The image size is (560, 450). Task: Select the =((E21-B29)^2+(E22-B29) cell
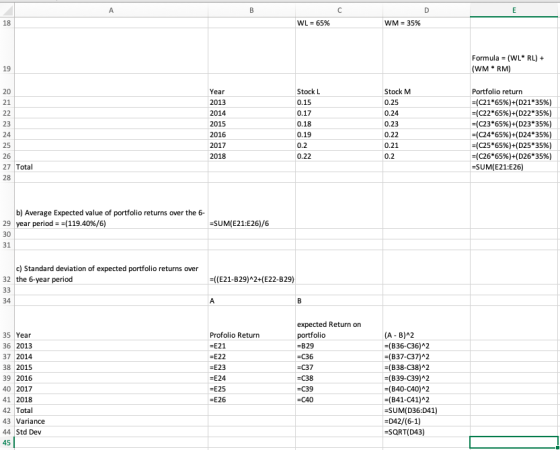(x=252, y=267)
